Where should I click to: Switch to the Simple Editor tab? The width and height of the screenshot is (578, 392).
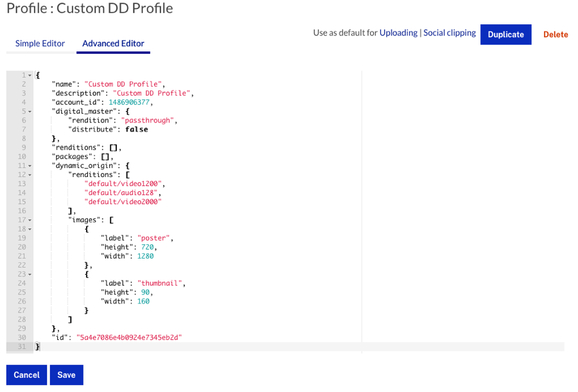pos(40,44)
